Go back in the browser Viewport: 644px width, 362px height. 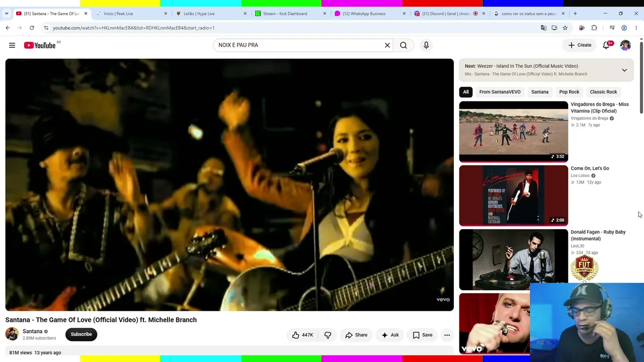click(x=8, y=28)
